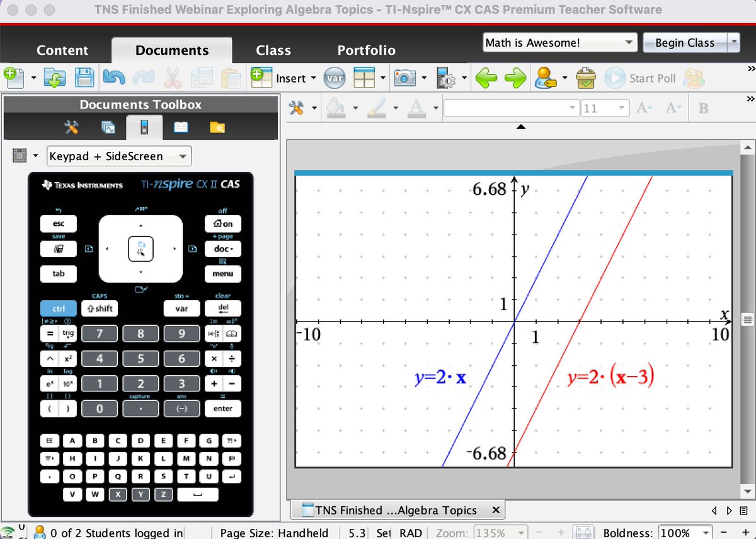Select the y=2·x function label
The height and width of the screenshot is (539, 756).
pos(440,377)
